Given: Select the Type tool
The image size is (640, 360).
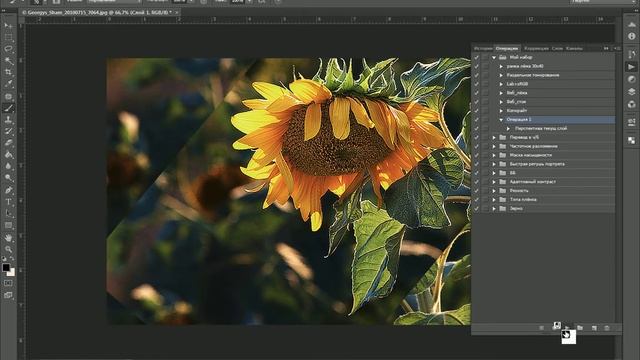Looking at the screenshot, I should point(8,202).
